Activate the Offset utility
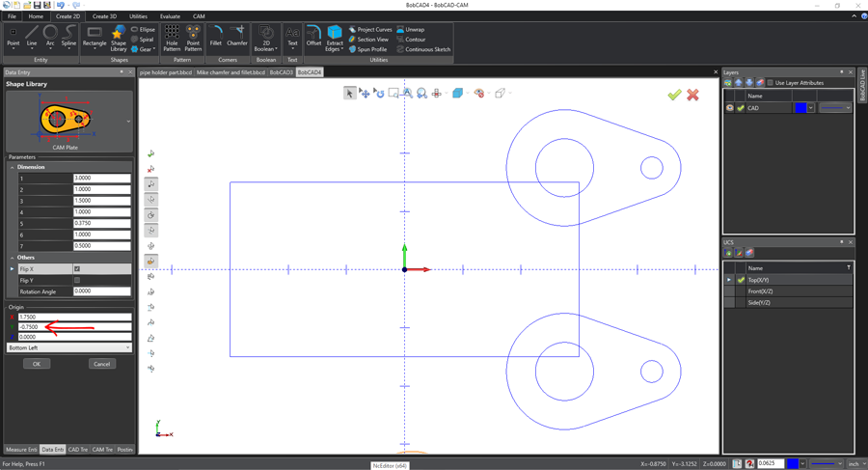The image size is (868, 470). click(x=313, y=37)
